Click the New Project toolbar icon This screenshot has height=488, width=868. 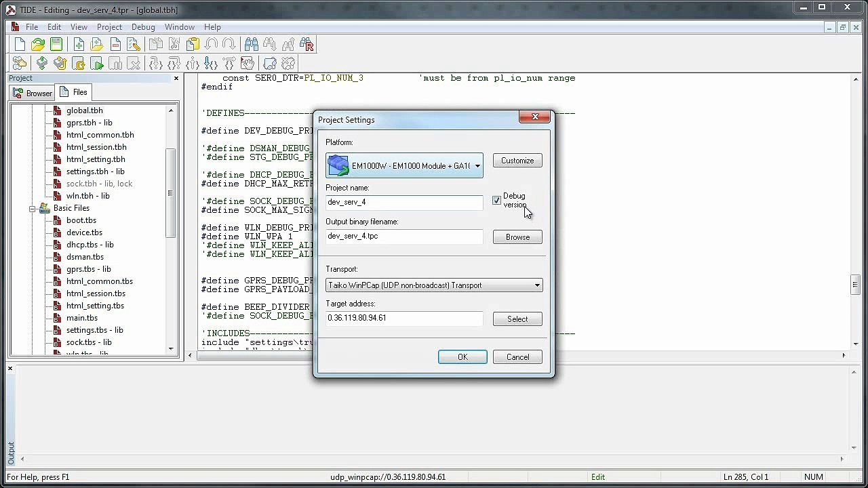tap(20, 45)
